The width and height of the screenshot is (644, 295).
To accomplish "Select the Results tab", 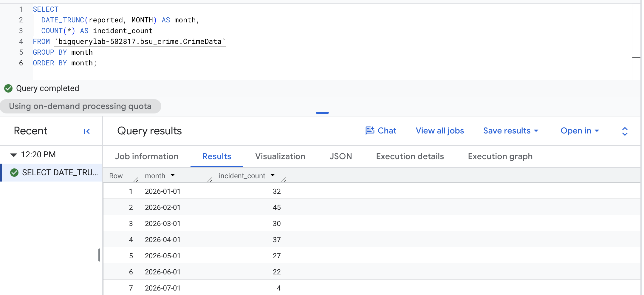I will coord(217,156).
